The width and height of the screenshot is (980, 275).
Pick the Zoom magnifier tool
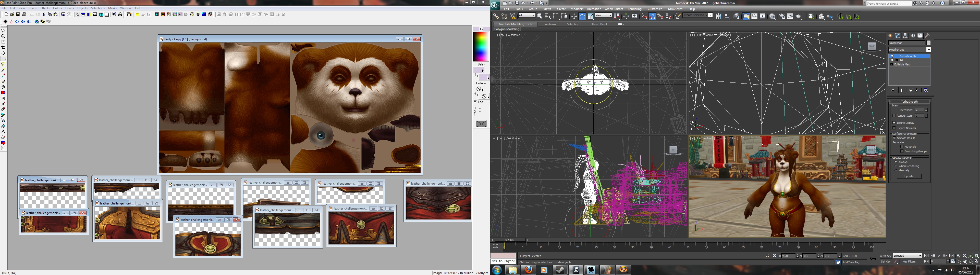tap(3, 36)
